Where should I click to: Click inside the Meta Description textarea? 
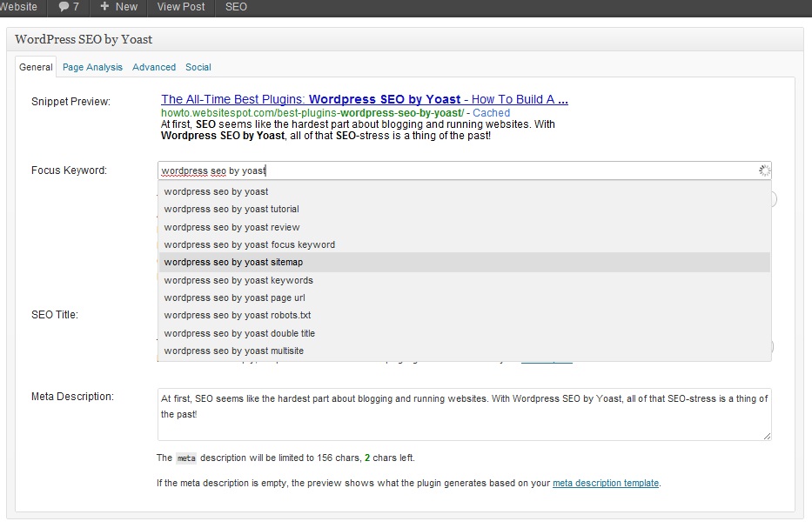coord(464,415)
